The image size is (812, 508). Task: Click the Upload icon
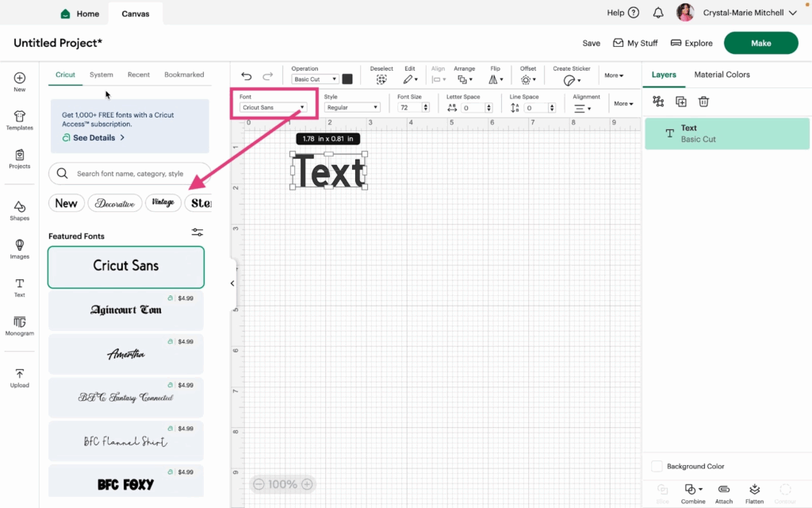pos(20,374)
